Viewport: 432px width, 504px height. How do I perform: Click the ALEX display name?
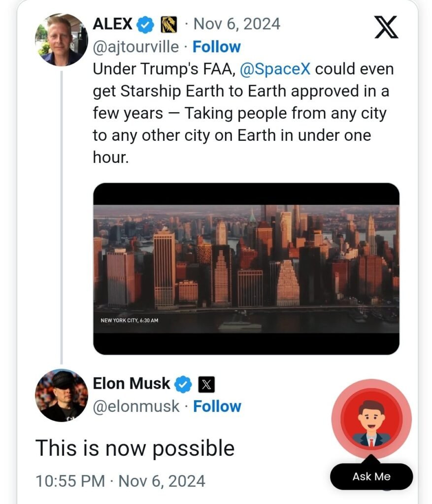(x=112, y=24)
